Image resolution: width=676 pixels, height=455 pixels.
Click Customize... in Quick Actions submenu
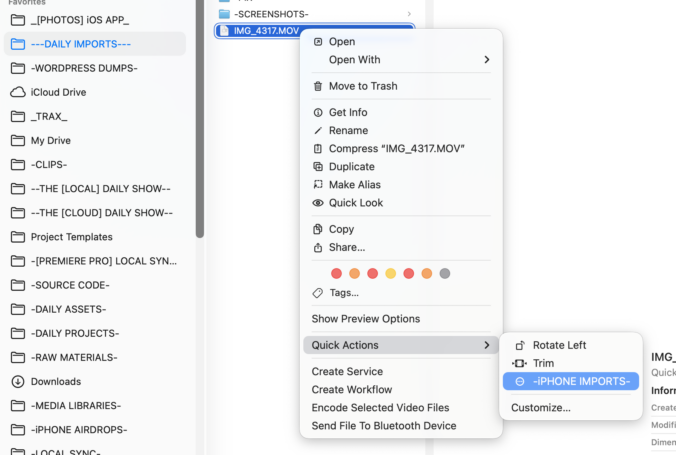point(541,408)
